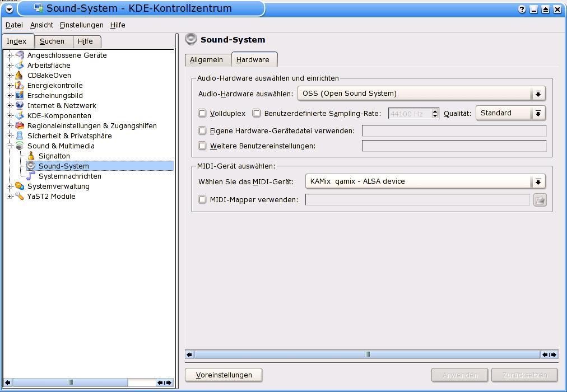567x392 pixels.
Task: Select the Energiekontrolle tree entry
Action: coord(55,86)
